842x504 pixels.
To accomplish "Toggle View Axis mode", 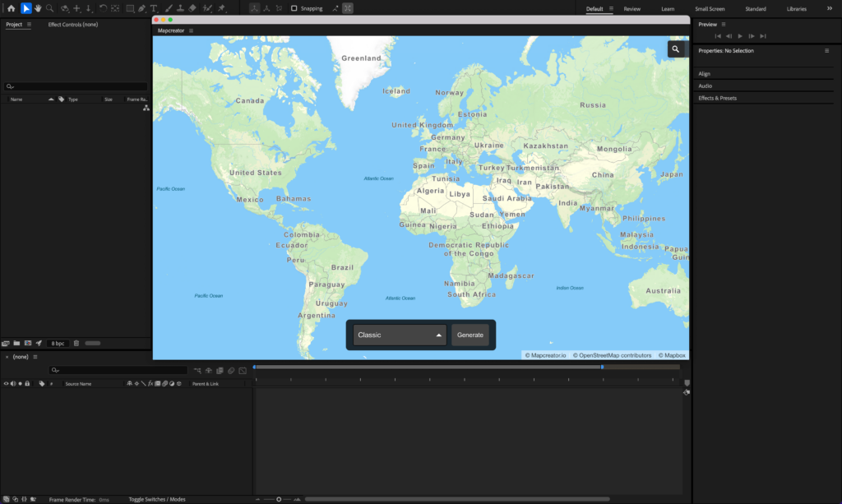I will 279,8.
